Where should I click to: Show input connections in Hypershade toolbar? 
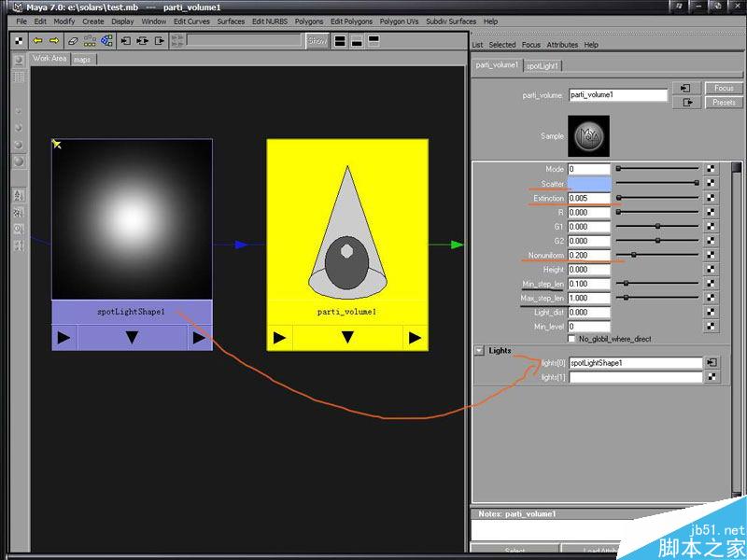pyautogui.click(x=126, y=41)
